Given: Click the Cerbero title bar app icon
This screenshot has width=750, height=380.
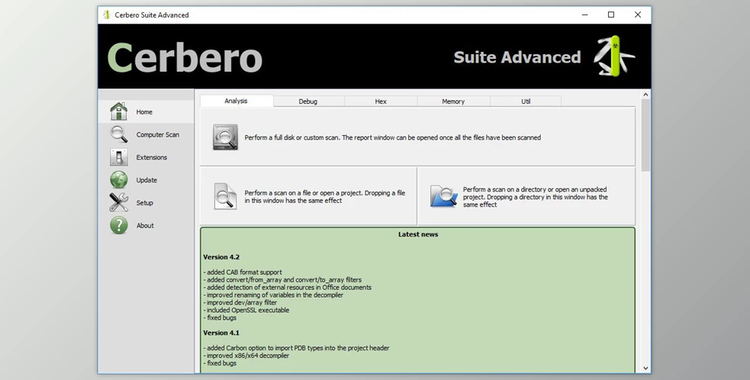Looking at the screenshot, I should click(x=107, y=15).
